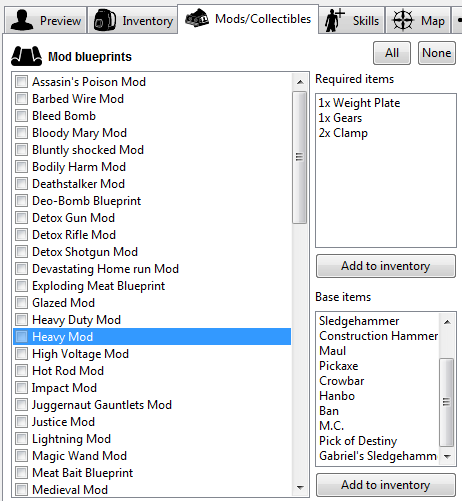Click base items scroll down arrow
Screen dimensions: 462x501
pos(447,456)
